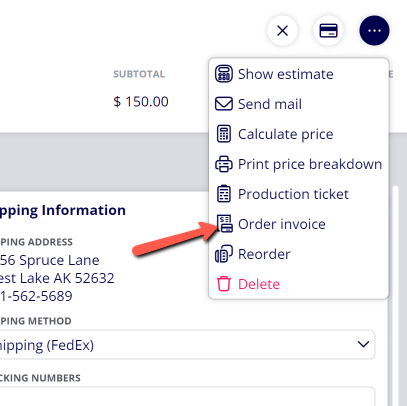Click the calculator icon beside Calculate price
The width and height of the screenshot is (407, 406).
(224, 134)
